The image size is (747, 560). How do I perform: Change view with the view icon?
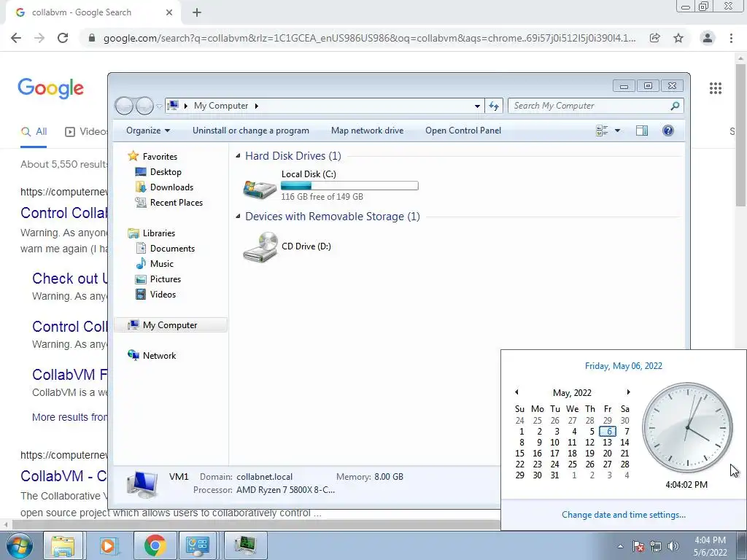[602, 131]
